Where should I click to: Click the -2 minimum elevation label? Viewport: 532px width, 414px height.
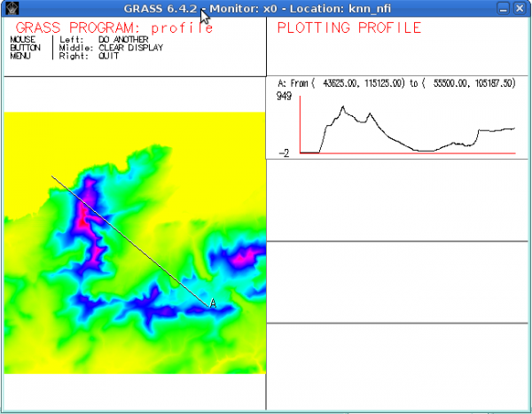284,153
